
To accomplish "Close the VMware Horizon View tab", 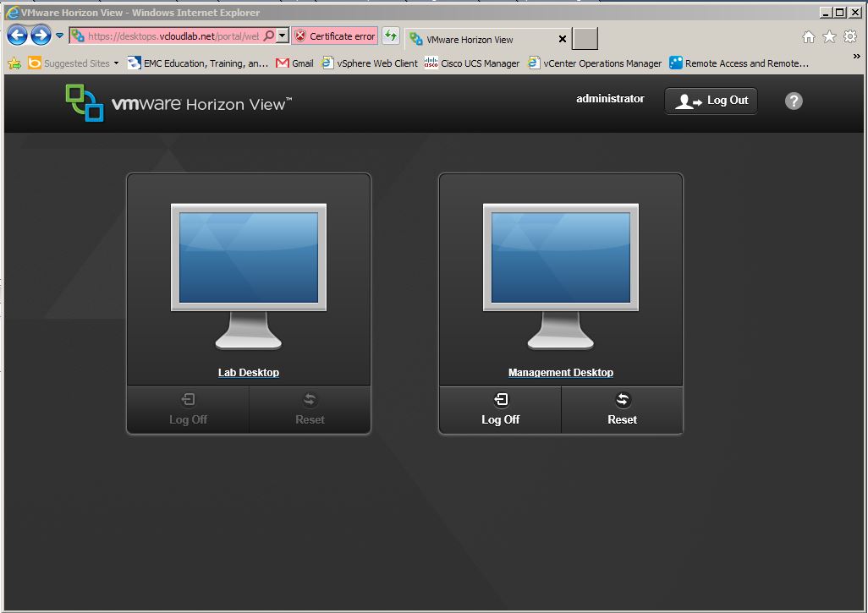I will coord(562,39).
